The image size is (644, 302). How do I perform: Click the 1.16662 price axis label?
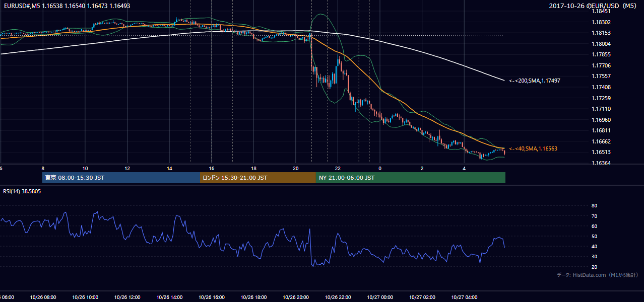tap(602, 141)
